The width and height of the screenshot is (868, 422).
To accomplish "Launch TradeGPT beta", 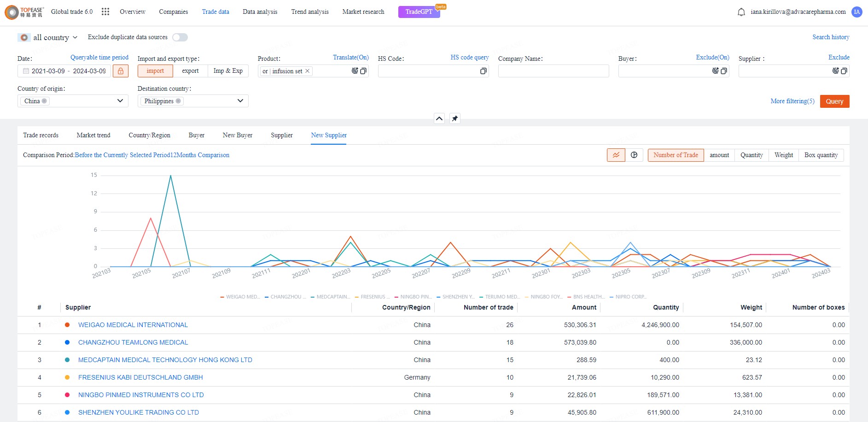I will [419, 12].
